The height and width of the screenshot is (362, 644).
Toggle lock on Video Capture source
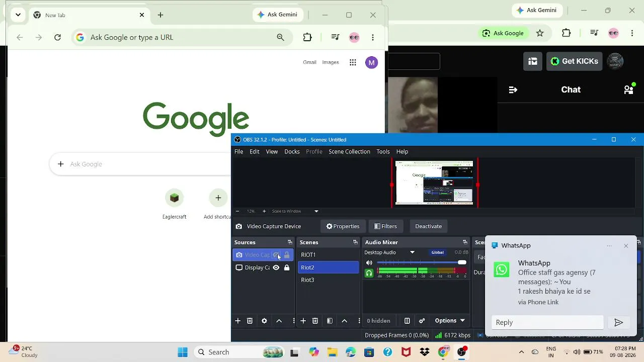point(287,255)
